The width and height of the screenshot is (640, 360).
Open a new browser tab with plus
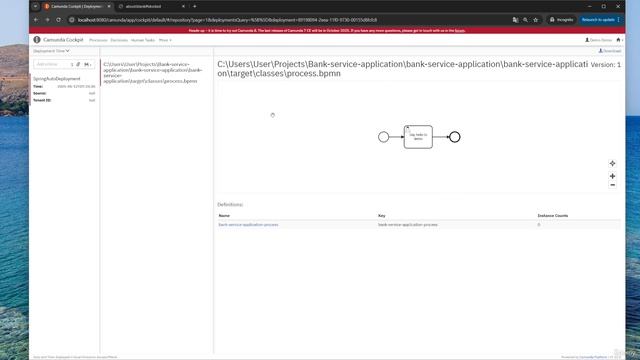(195, 7)
